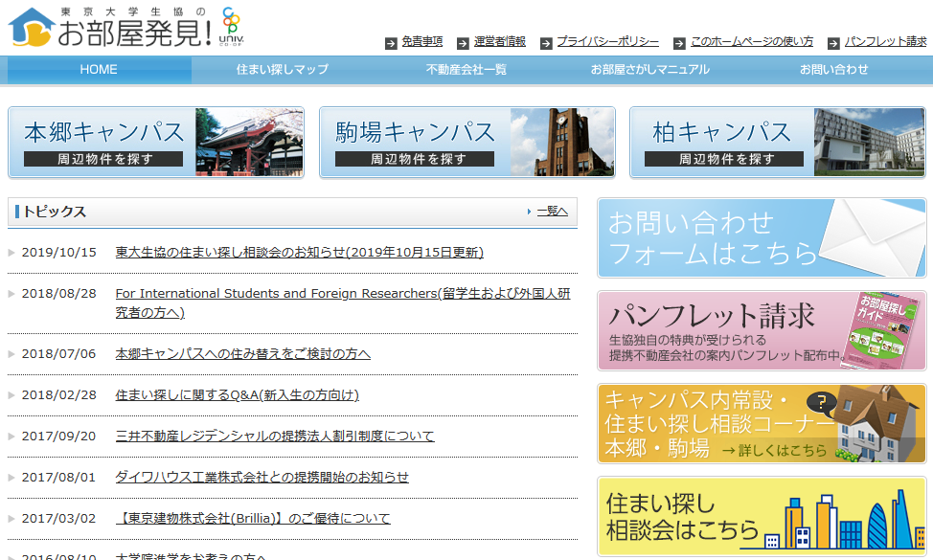Open the 住まい探し相談会はこちら yellow banner
This screenshot has width=933, height=560.
click(762, 517)
